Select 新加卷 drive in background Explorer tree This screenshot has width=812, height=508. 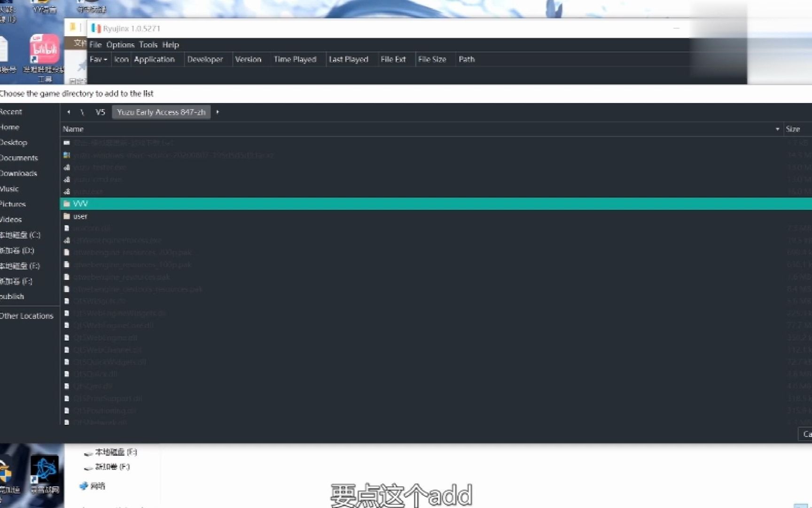107,467
